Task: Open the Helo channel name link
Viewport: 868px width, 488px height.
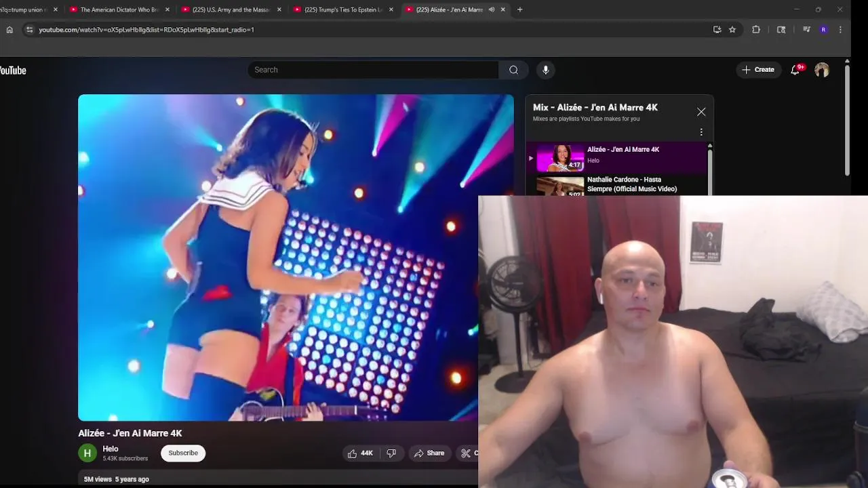Action: (111, 449)
